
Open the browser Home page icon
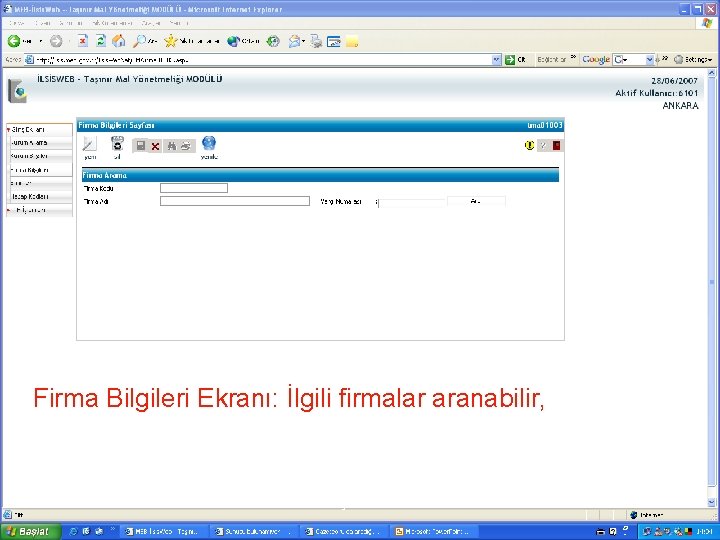coord(119,41)
